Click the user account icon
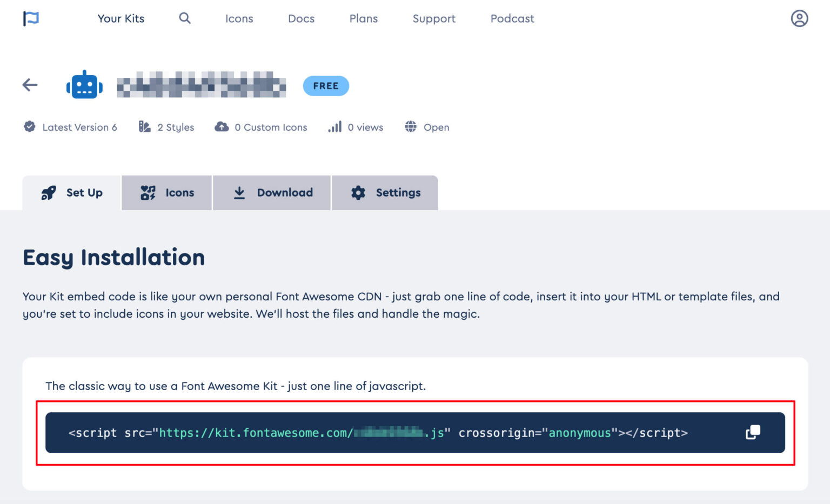Image resolution: width=830 pixels, height=504 pixels. pyautogui.click(x=799, y=18)
